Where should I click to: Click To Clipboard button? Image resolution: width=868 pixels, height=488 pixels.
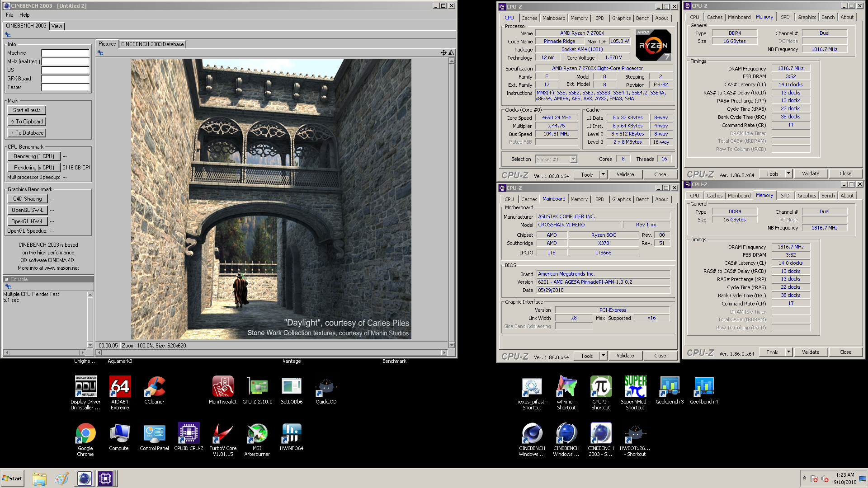pyautogui.click(x=27, y=122)
